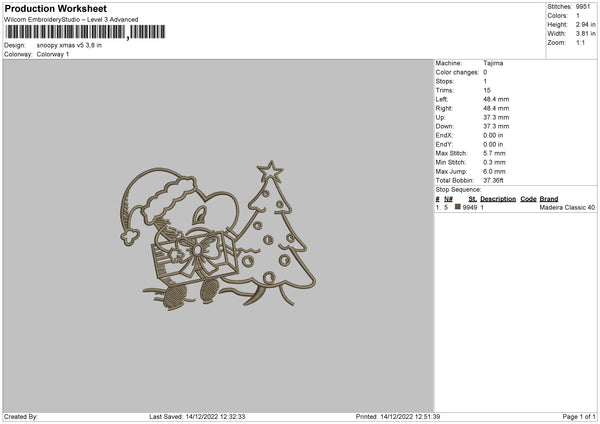Select the 'Production Worksheet' title
The height and width of the screenshot is (424, 600).
55,8
